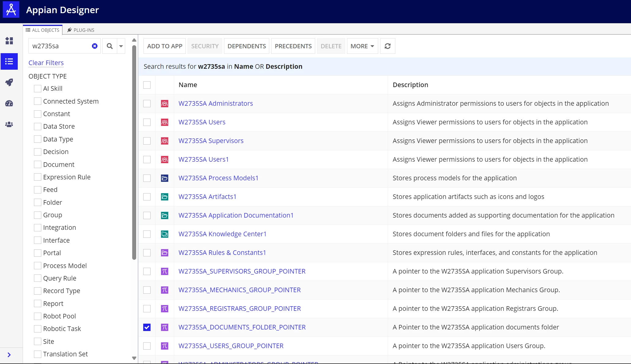Click the folder icon for W2735SA Process Models1

(165, 178)
